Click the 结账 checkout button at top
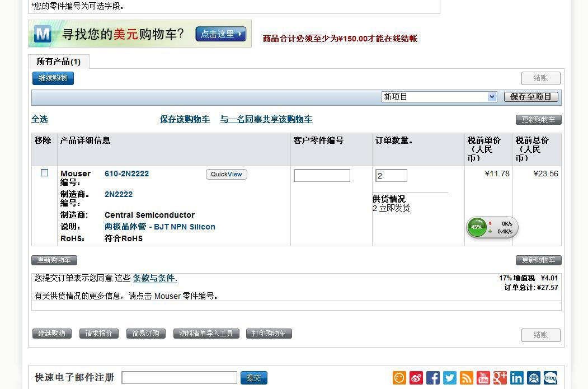 [541, 78]
